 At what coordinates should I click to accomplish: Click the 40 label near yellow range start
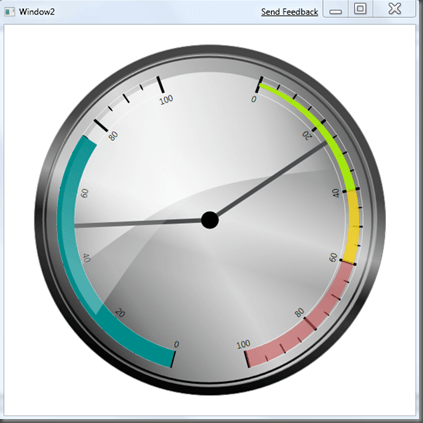(x=336, y=193)
